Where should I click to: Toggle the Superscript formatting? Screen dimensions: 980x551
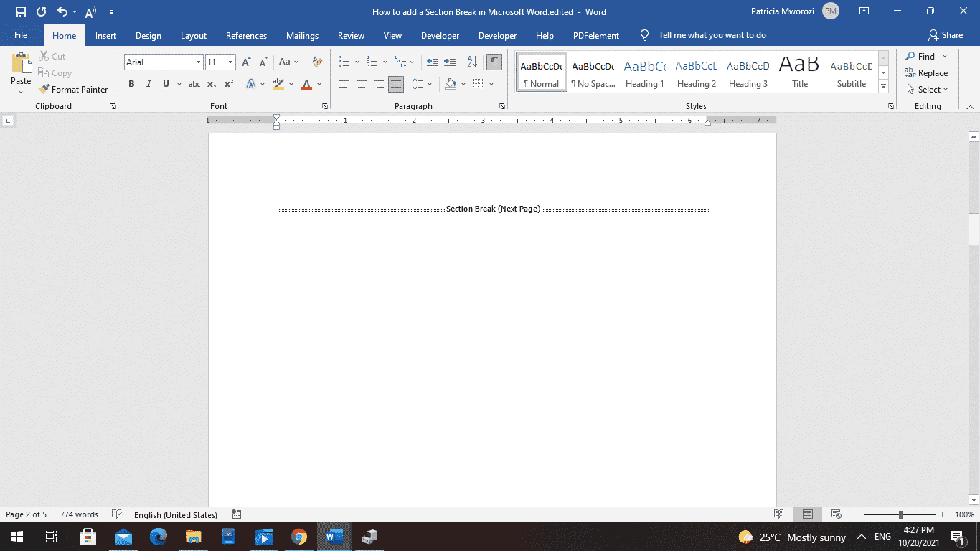[228, 84]
